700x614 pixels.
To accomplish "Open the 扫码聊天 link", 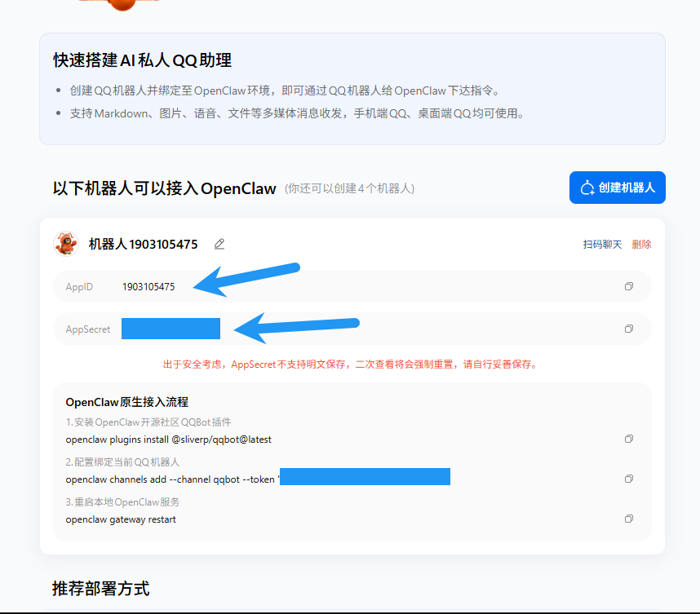I will click(602, 244).
